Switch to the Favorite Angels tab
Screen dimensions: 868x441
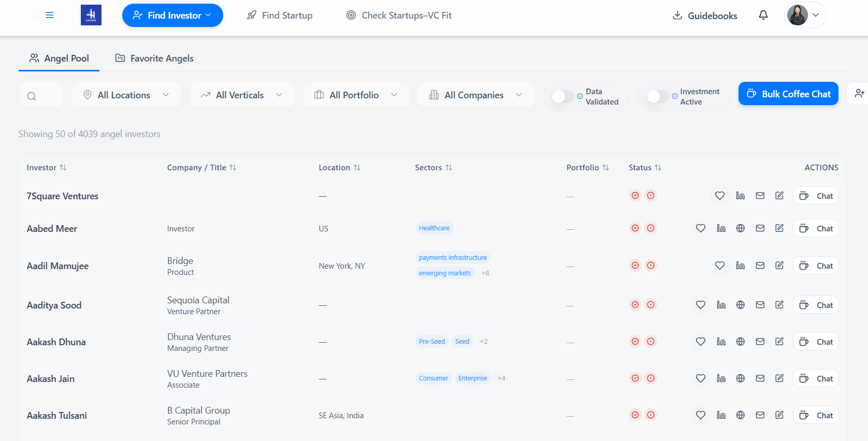(154, 58)
